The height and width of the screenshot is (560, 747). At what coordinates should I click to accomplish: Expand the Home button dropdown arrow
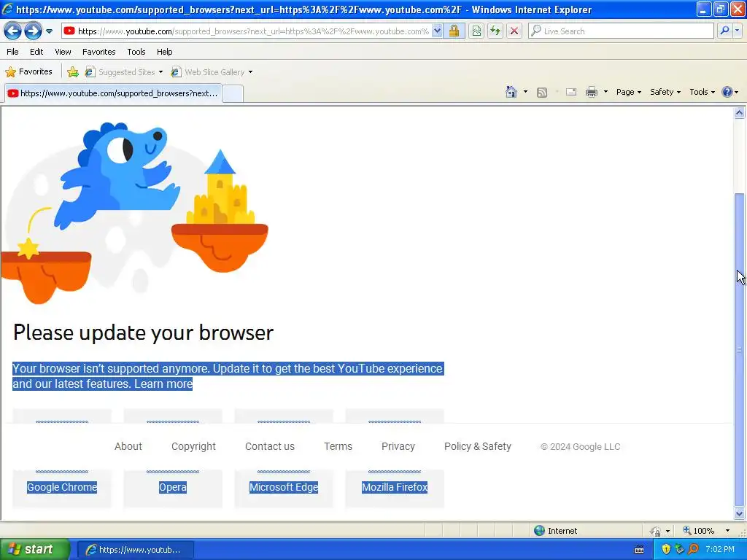point(525,92)
